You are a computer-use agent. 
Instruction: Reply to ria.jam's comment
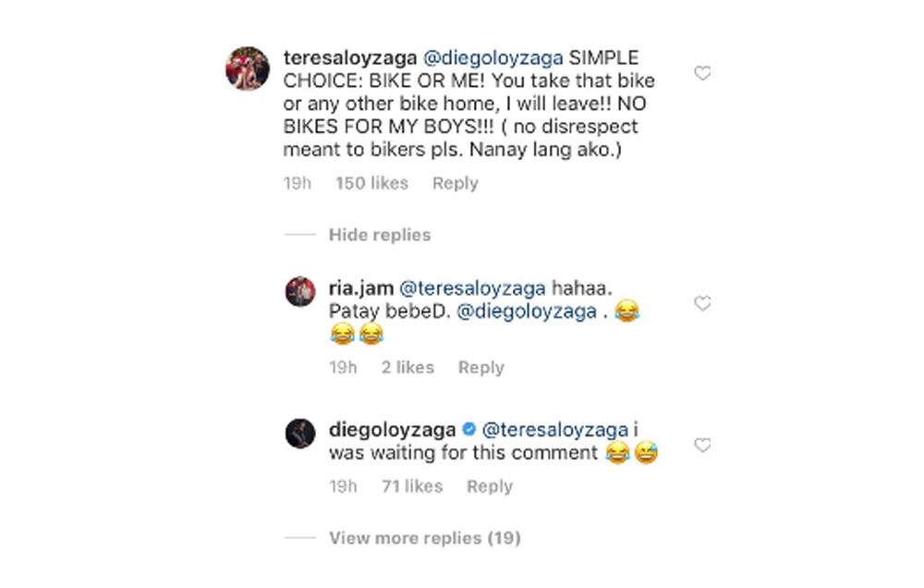pyautogui.click(x=480, y=367)
